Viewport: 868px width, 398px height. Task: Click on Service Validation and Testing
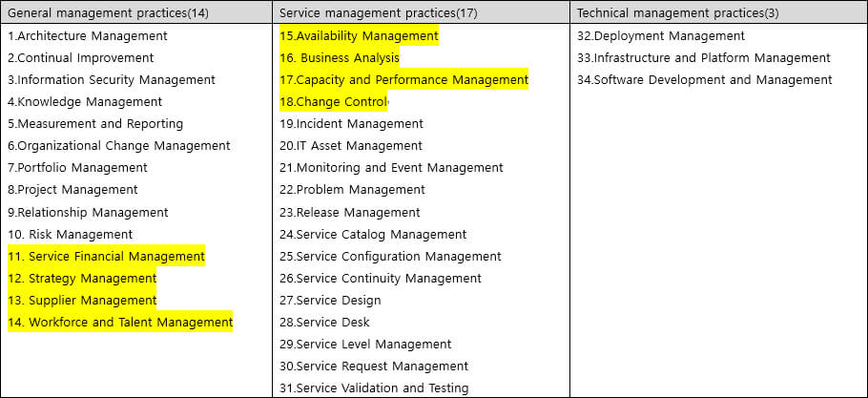coord(374,388)
